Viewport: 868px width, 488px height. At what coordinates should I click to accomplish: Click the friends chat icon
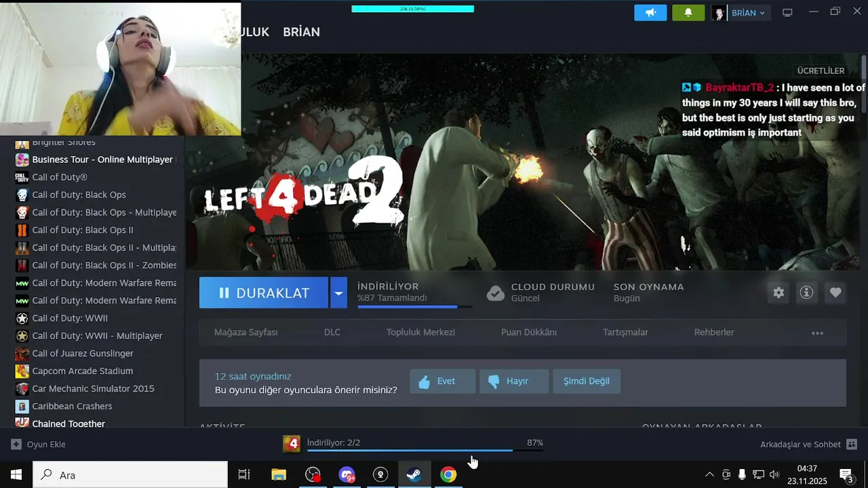[852, 445]
